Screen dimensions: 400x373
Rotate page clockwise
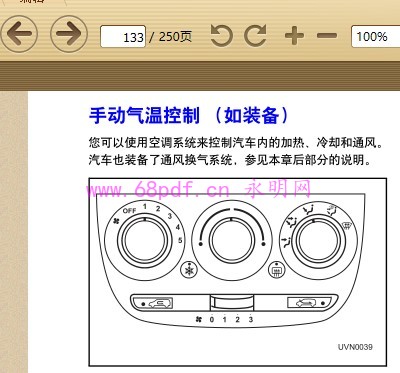255,35
